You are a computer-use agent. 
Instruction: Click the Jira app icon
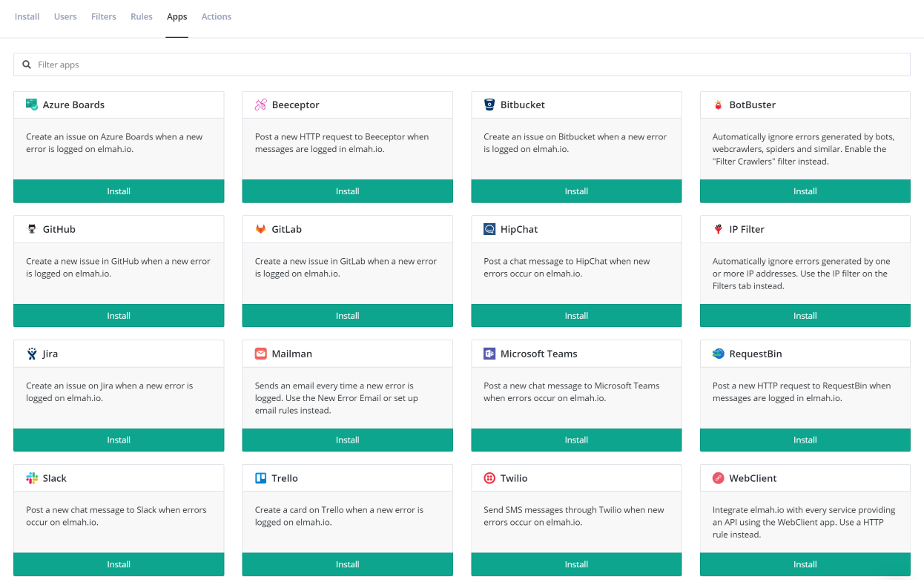click(x=30, y=354)
